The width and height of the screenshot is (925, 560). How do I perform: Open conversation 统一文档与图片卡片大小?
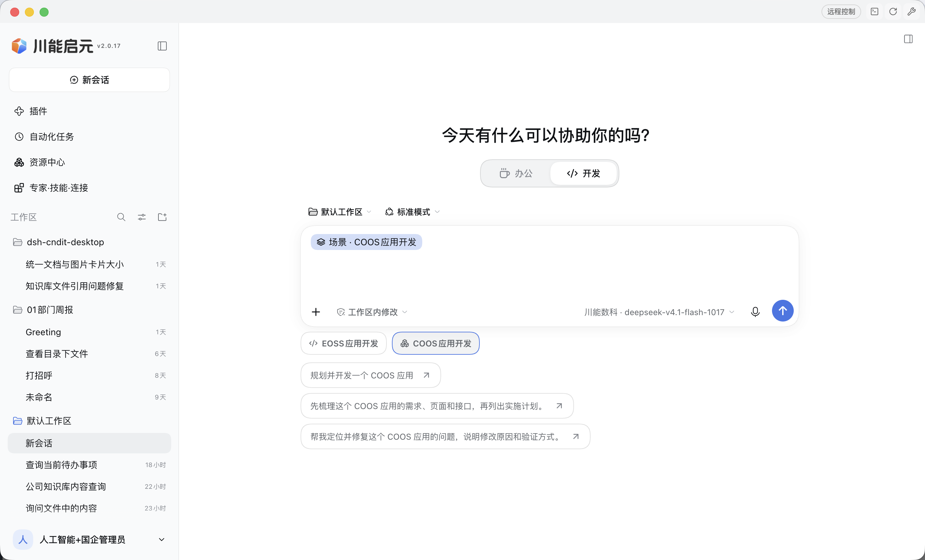(x=89, y=264)
